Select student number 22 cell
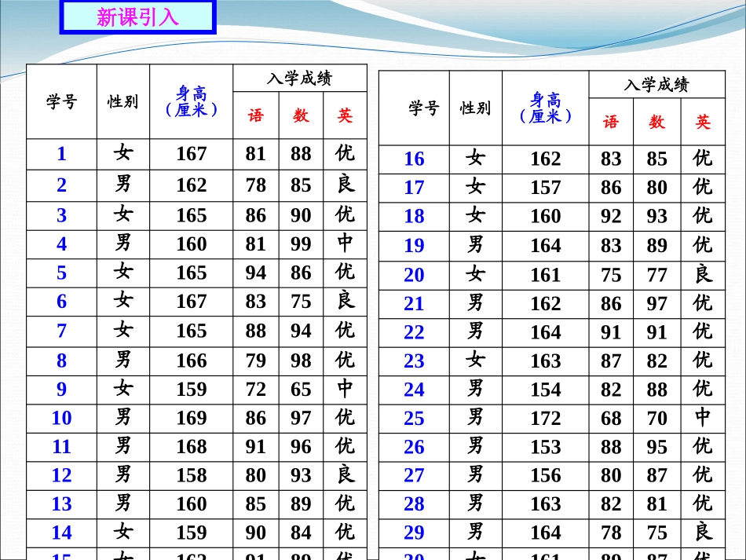This screenshot has height=560, width=746. pyautogui.click(x=414, y=332)
